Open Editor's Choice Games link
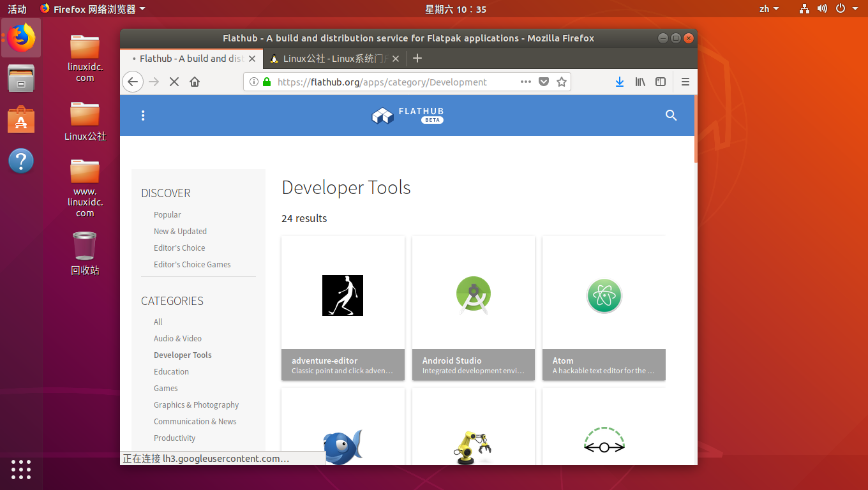 click(x=192, y=265)
